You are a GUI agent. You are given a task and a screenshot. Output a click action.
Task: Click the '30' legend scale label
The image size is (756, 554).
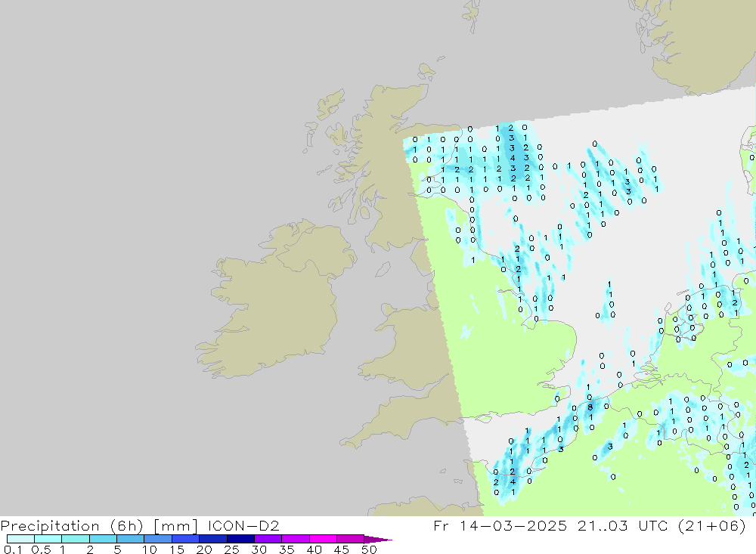[259, 549]
